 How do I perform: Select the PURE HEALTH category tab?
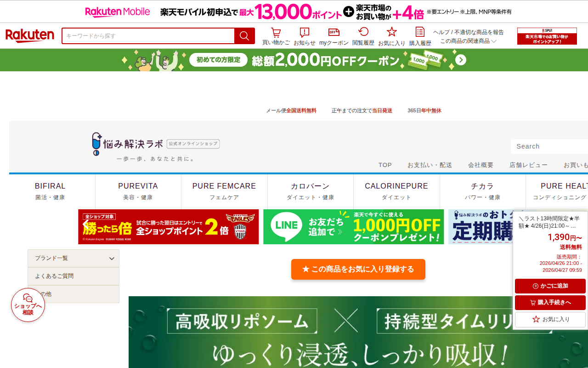click(x=557, y=191)
